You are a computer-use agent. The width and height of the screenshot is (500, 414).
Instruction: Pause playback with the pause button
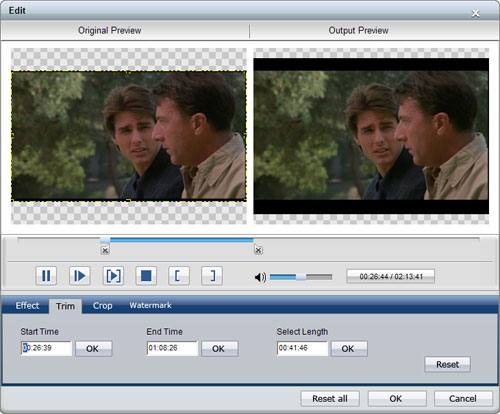pyautogui.click(x=46, y=276)
